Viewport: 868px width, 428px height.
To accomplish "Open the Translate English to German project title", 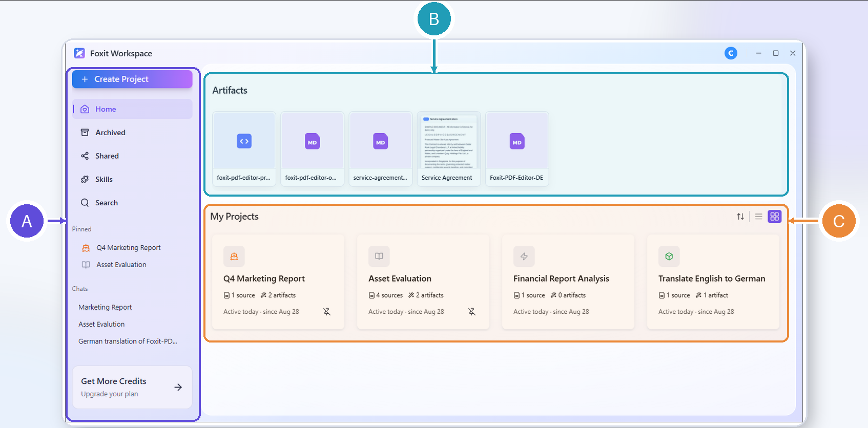I will click(x=712, y=279).
